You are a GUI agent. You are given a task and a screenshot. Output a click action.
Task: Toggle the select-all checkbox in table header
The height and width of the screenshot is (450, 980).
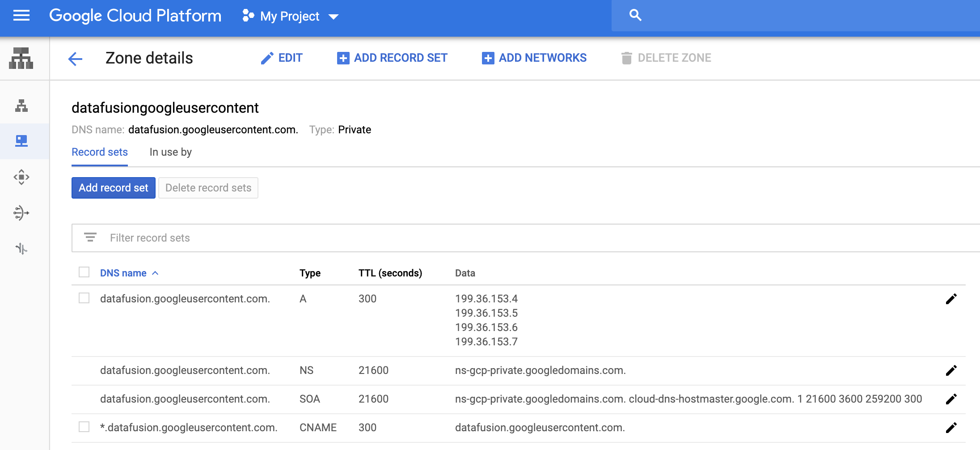84,272
